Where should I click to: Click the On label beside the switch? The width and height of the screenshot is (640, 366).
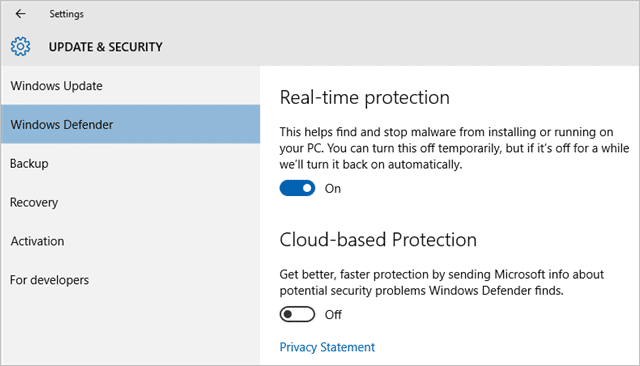tap(333, 189)
